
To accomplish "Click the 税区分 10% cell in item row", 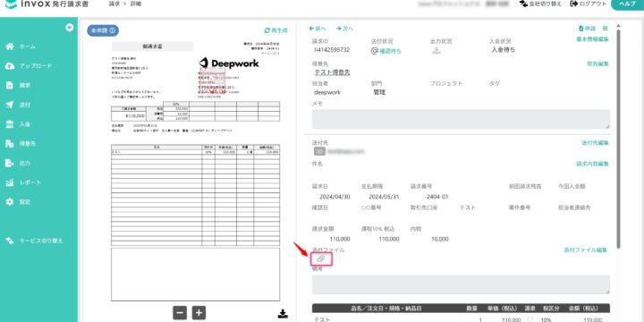I will point(547,319).
